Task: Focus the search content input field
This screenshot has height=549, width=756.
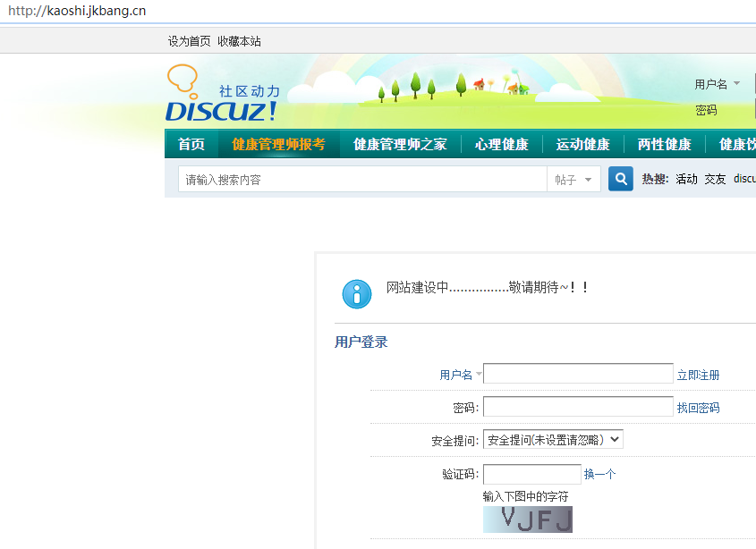Action: 362,180
